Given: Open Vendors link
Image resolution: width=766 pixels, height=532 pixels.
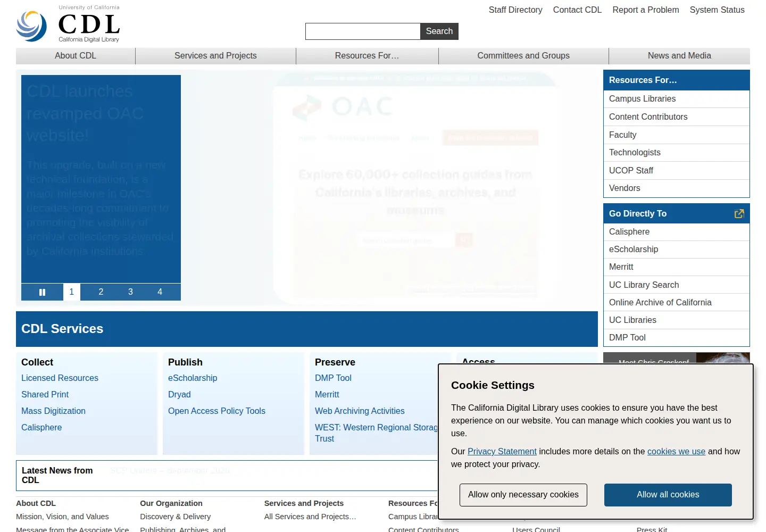Looking at the screenshot, I should click(676, 188).
